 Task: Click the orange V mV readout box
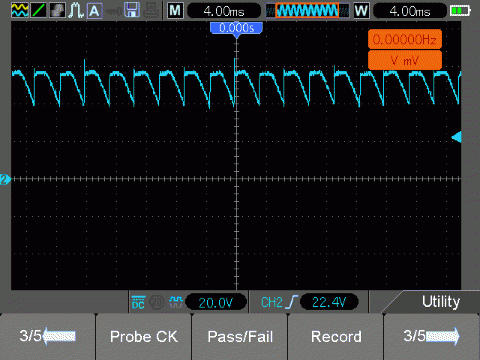(x=405, y=60)
